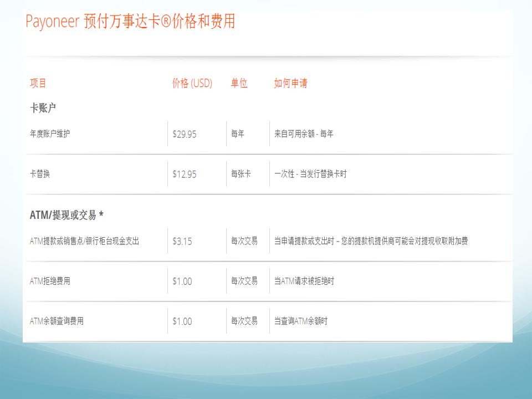Screen dimensions: 532x399
Task: Select "每次交易" in the ATM余额查询费用 row
Action: pyautogui.click(x=244, y=321)
